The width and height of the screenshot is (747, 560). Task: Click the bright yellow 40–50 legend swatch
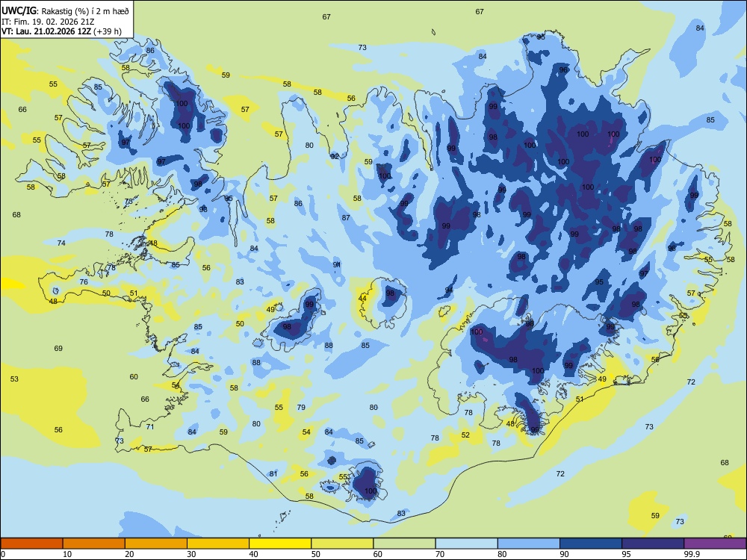[x=280, y=544]
